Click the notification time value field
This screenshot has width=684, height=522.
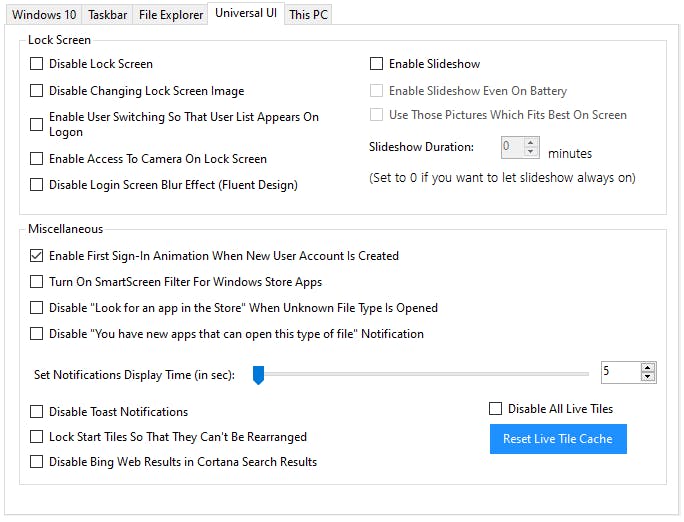point(619,373)
